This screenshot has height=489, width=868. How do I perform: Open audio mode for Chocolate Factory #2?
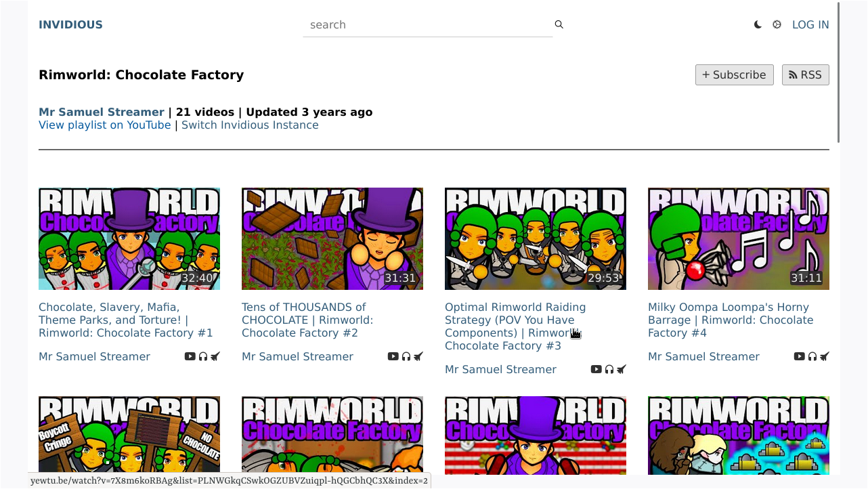(x=406, y=356)
